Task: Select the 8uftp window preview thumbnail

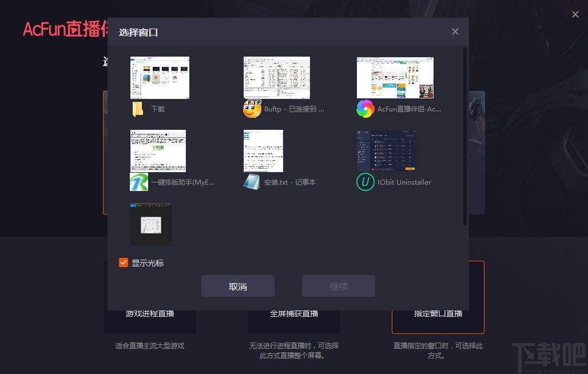Action: click(x=276, y=77)
